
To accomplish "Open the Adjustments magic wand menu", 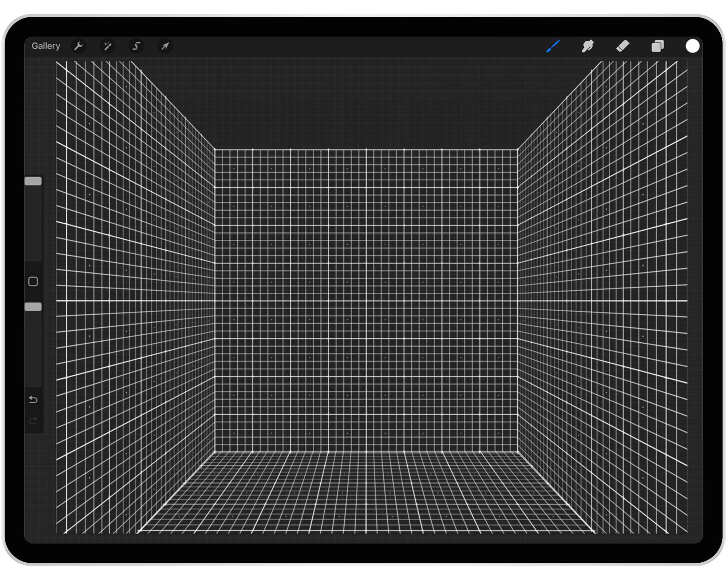I will [107, 46].
